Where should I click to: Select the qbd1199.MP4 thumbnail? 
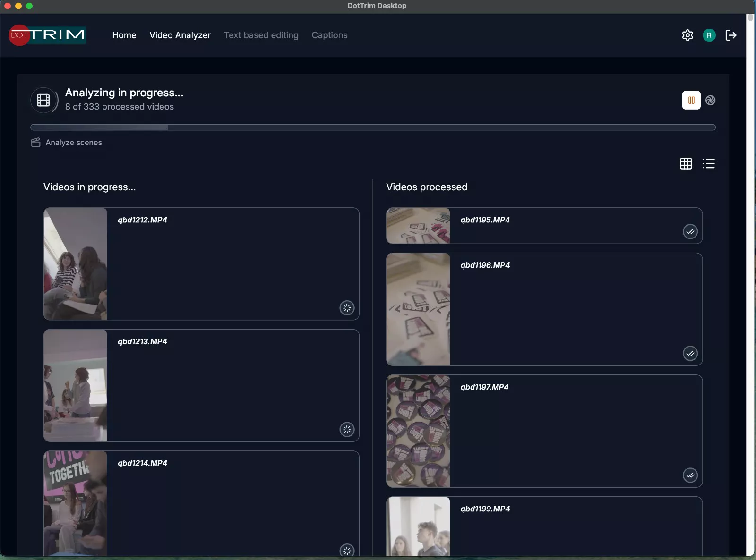[x=418, y=526]
